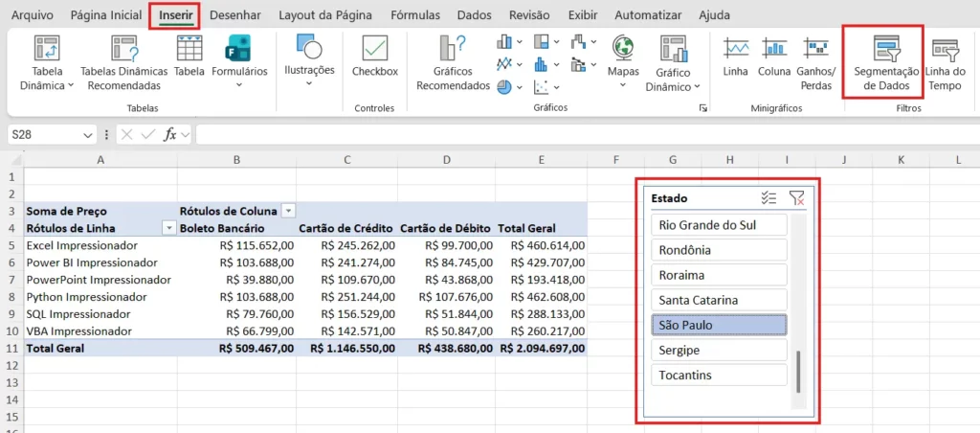
Task: Select Rondônia in the Estado slicer
Action: tap(719, 250)
